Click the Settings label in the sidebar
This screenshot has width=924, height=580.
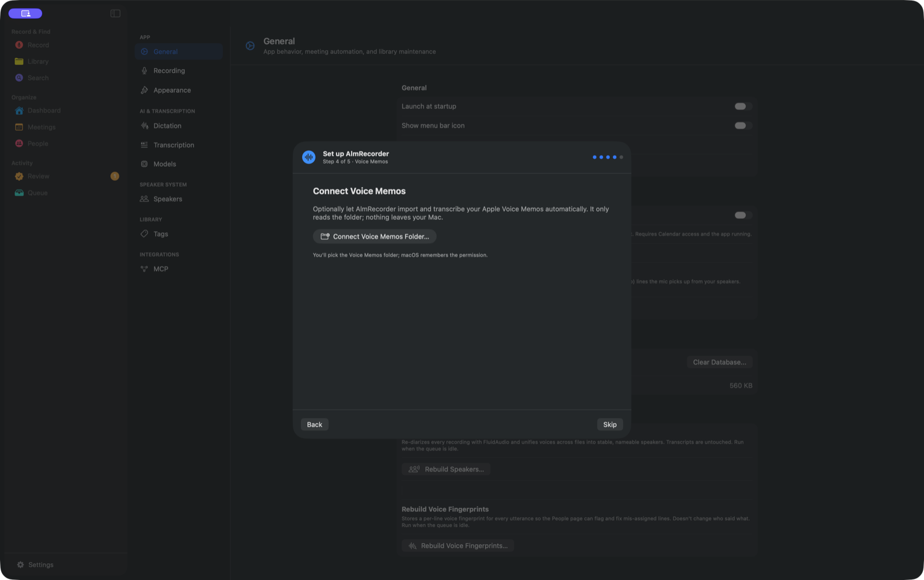(x=41, y=565)
